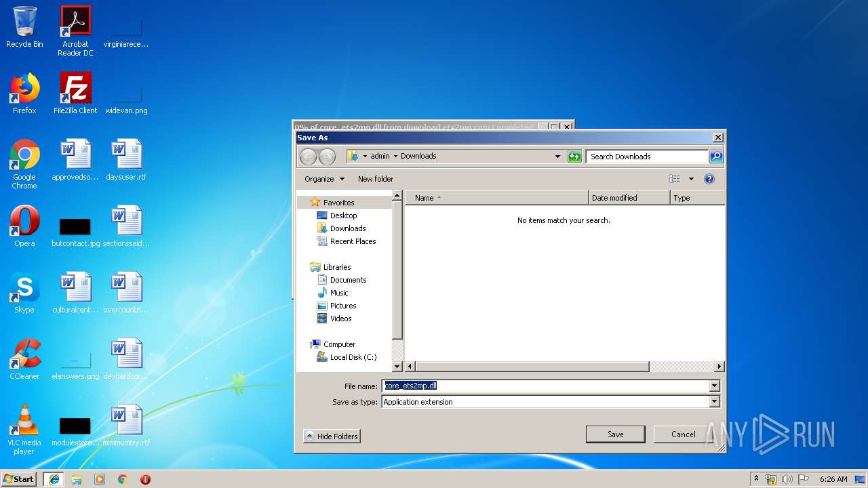Click New folder button
868x488 pixels.
[376, 179]
